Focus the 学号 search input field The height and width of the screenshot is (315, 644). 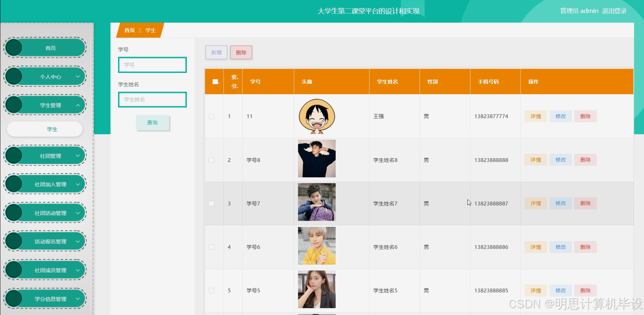click(x=152, y=65)
